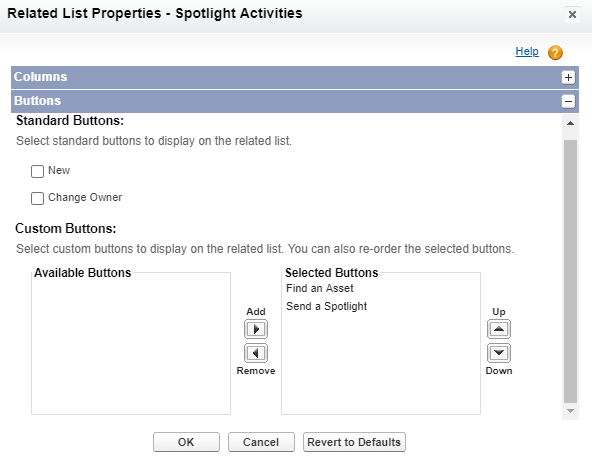Click the Buttons section header
The image size is (592, 466).
point(294,101)
